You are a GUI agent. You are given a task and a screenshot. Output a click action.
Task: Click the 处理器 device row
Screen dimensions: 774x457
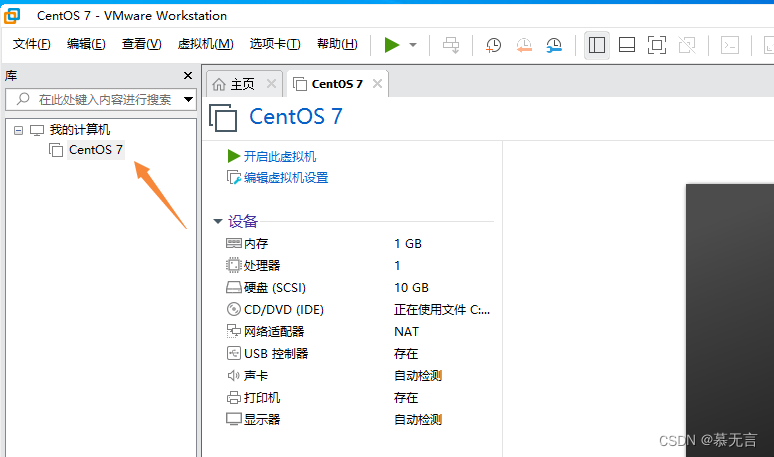(358, 266)
